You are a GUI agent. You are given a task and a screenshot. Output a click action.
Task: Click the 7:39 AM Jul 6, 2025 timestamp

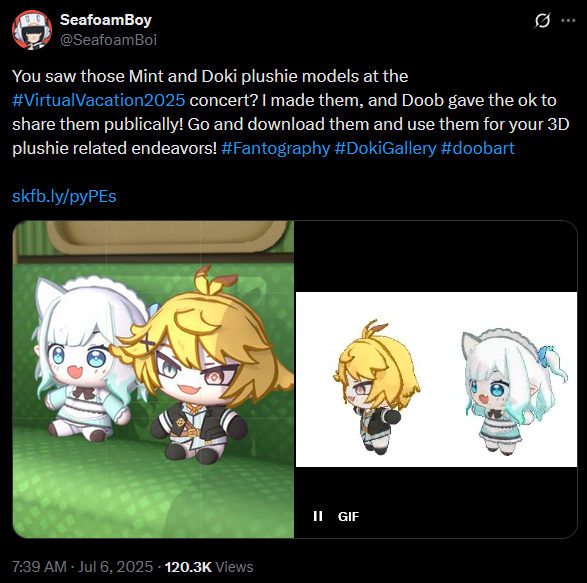[82, 567]
